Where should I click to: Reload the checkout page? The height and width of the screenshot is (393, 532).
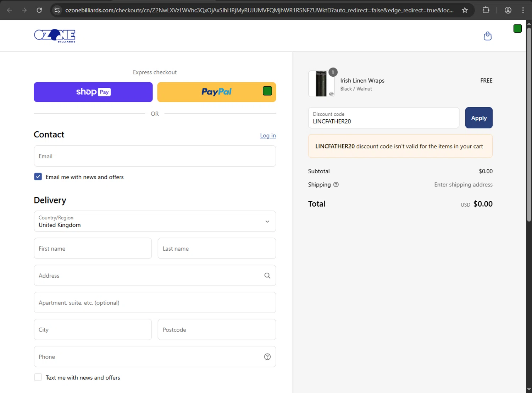(x=39, y=10)
